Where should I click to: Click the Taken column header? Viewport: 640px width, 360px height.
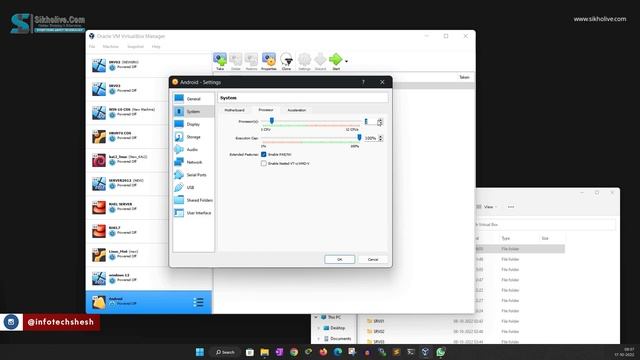(x=464, y=77)
